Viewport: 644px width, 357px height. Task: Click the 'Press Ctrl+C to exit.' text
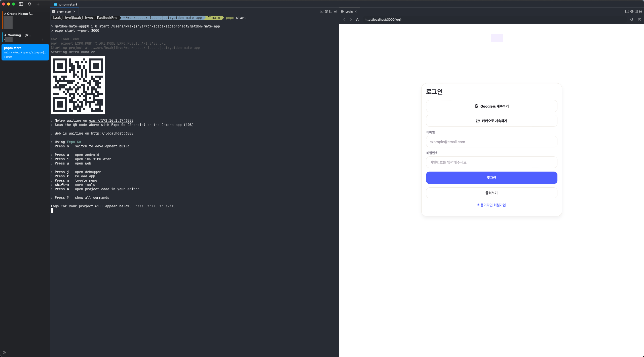pyautogui.click(x=154, y=206)
